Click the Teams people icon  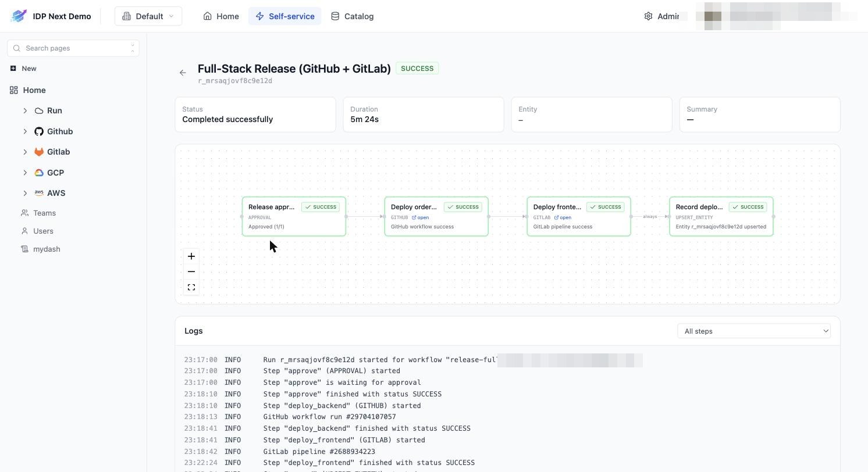[24, 213]
